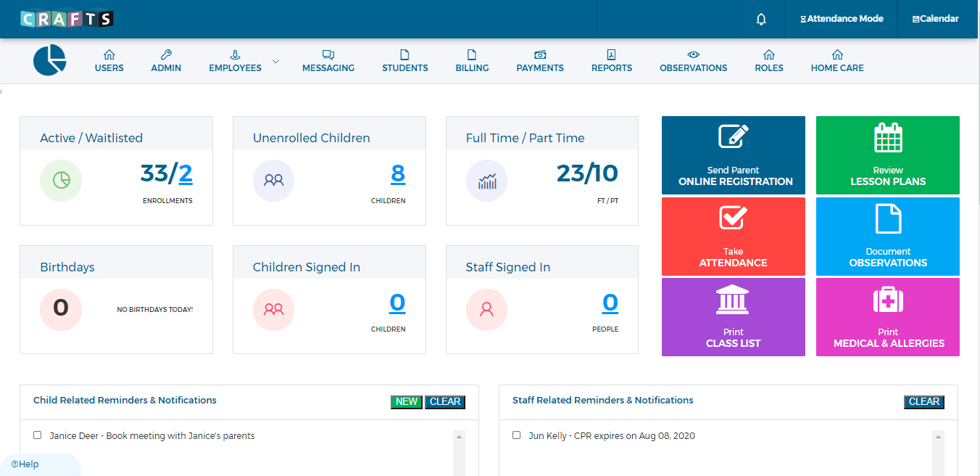Check the Jun Kelly CPR reminder checkbox
The height and width of the screenshot is (476, 980).
[517, 435]
